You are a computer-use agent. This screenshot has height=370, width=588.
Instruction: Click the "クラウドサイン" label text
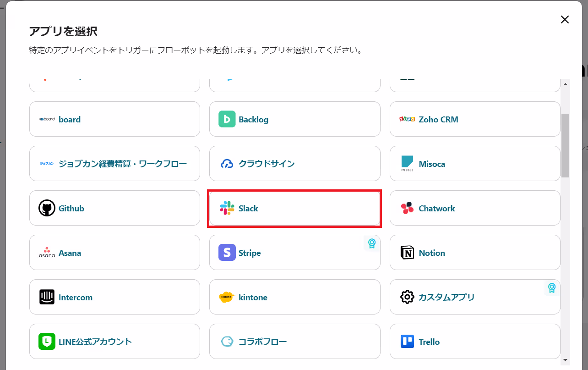click(267, 164)
